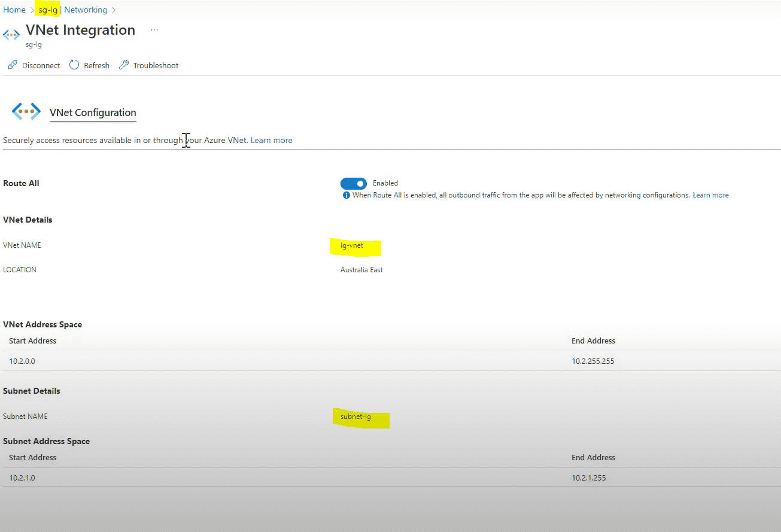
Task: Click the VNet Integration page icon
Action: tap(11, 34)
